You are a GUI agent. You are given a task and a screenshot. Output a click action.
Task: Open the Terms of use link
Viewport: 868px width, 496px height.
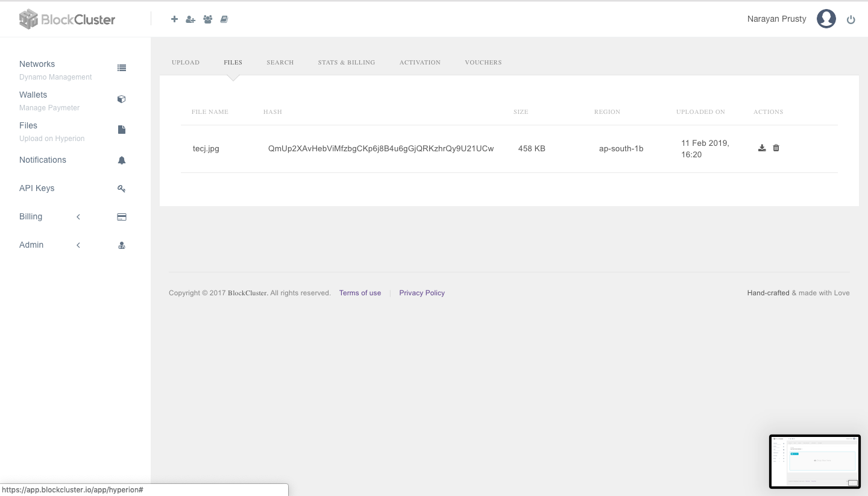[360, 293]
